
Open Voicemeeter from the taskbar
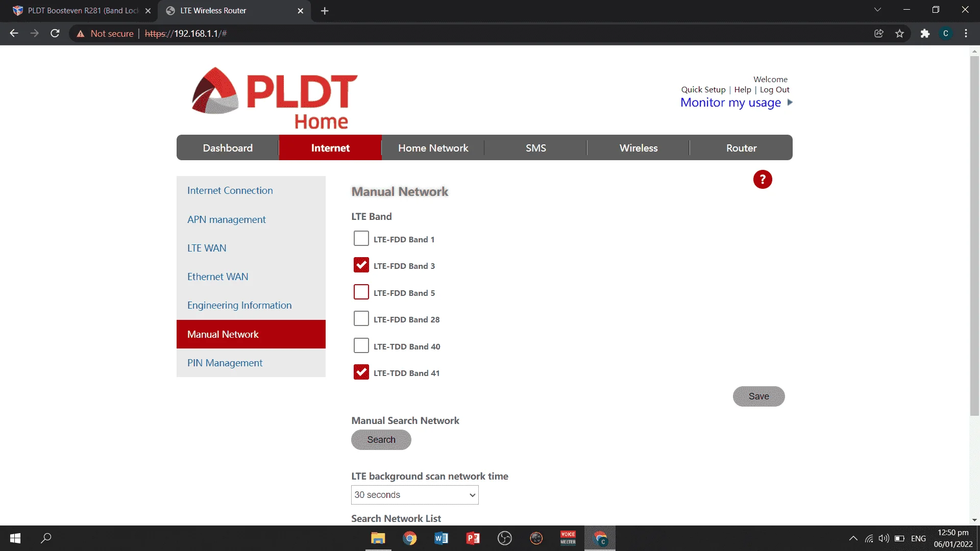point(568,538)
